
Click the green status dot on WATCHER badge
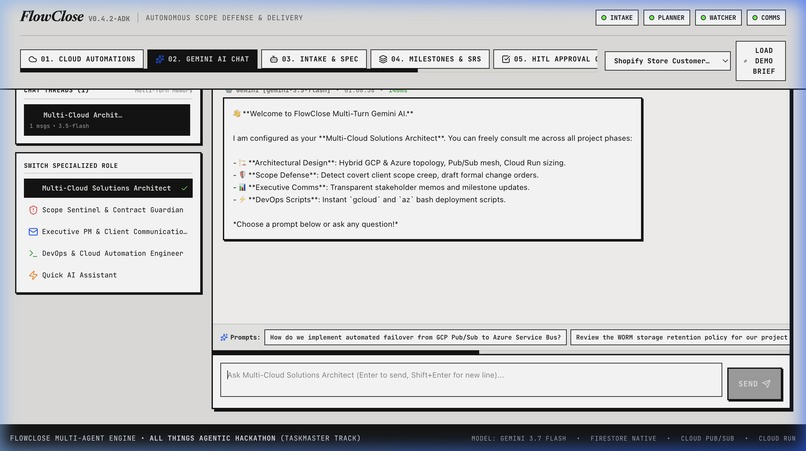(703, 17)
